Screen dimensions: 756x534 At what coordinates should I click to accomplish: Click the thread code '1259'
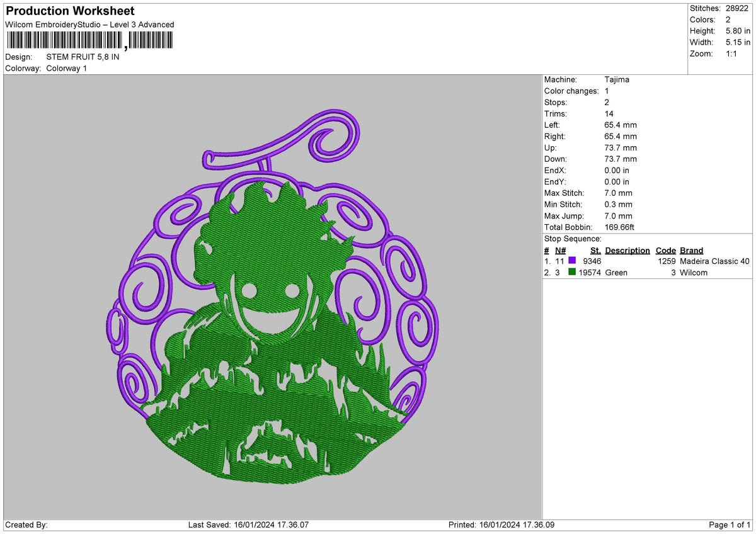point(667,261)
